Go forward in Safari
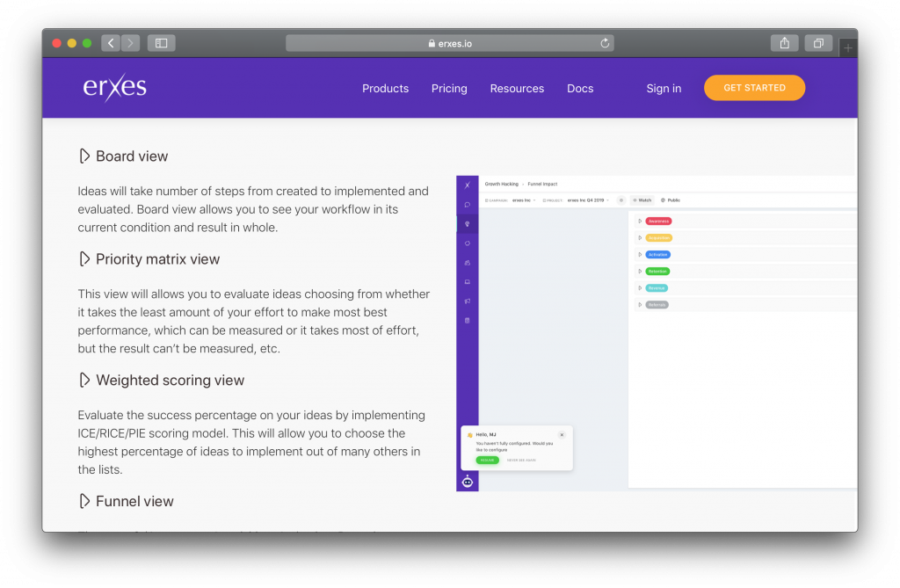 point(130,43)
